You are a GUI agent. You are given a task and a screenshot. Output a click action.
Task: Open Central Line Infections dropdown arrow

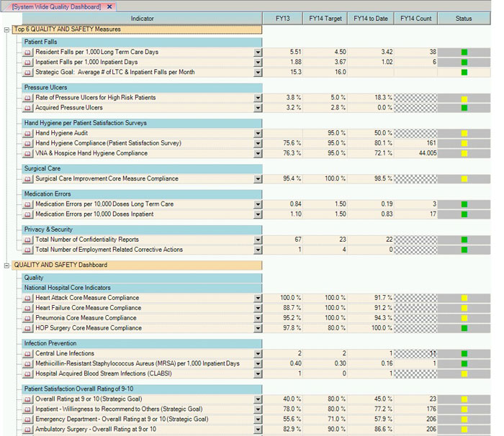click(x=258, y=354)
